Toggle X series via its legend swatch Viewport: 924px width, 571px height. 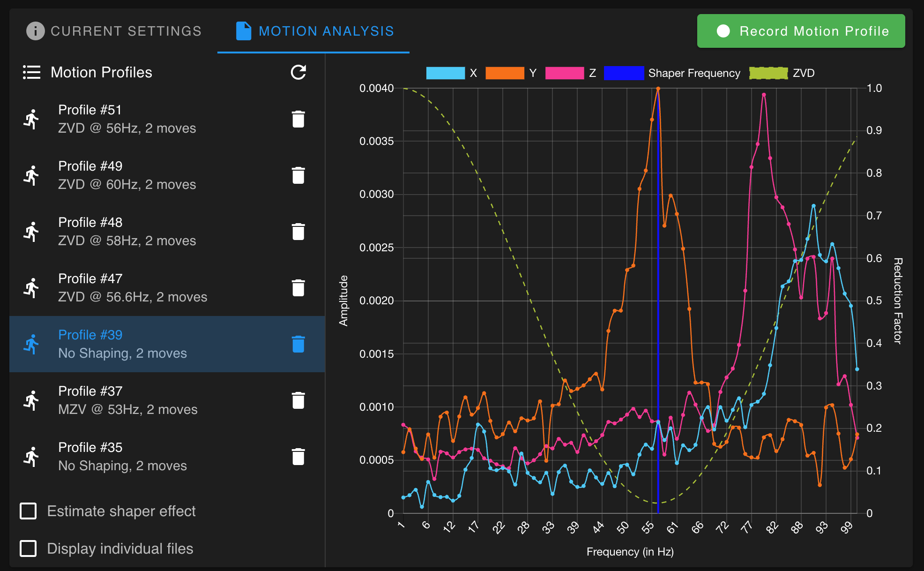tap(445, 73)
